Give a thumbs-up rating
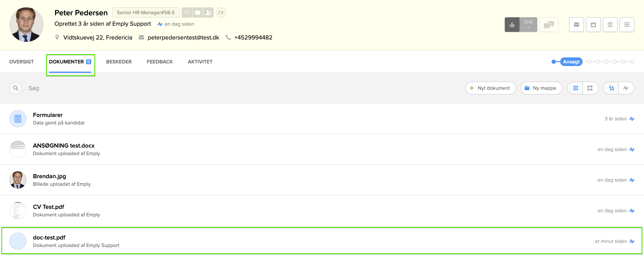This screenshot has height=255, width=644. 512,25
